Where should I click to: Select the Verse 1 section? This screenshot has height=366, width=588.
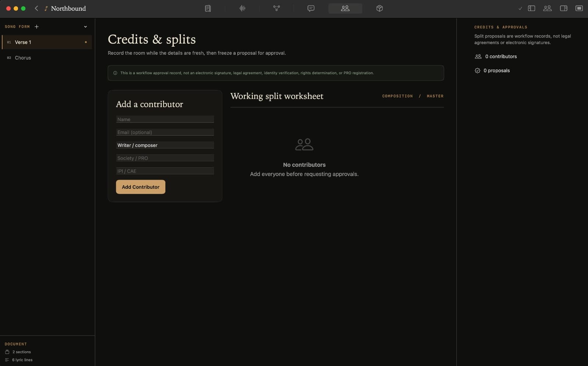[x=47, y=42]
